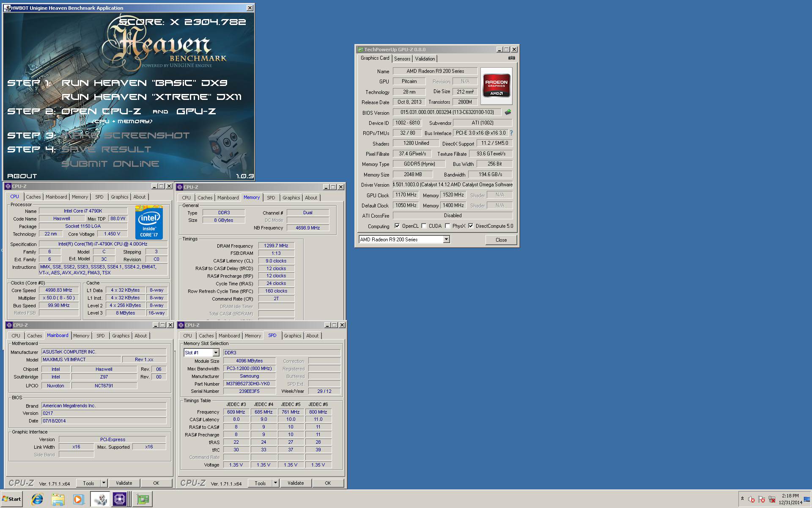Screen dimensions: 812x508
Task: Click the BIOS save chip icon in GPU-Z
Action: tap(508, 112)
